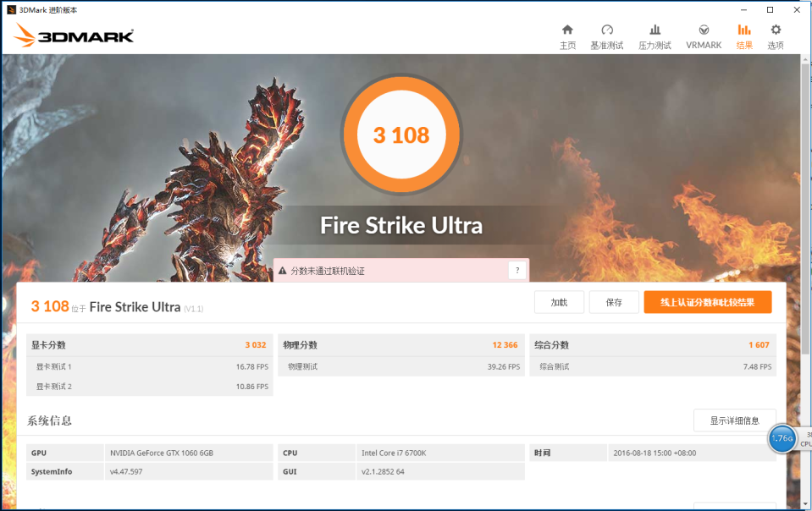Screen dimensions: 812x511
Task: Click the question mark help button
Action: [517, 271]
